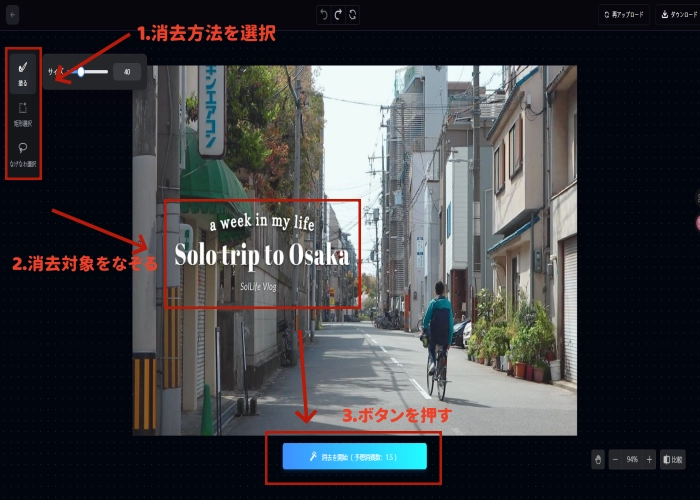The image size is (700, 500).
Task: Zoom out with the minus button
Action: [615, 459]
